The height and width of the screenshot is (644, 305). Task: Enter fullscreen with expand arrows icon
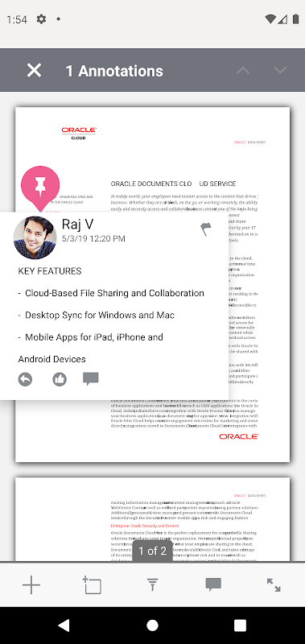[274, 584]
